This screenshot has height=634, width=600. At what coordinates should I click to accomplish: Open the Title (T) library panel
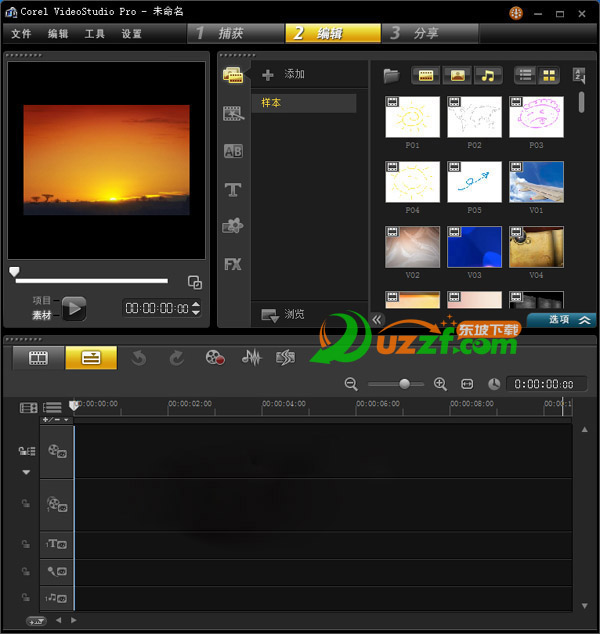tap(233, 189)
